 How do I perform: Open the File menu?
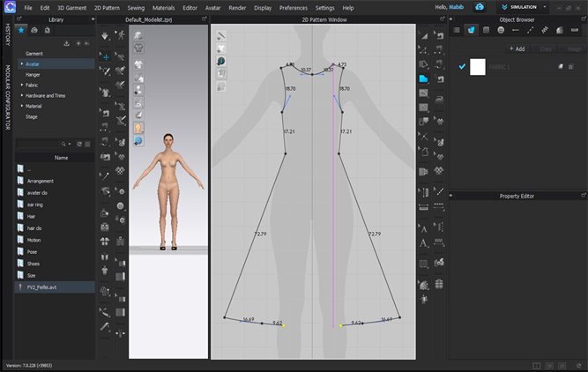28,8
